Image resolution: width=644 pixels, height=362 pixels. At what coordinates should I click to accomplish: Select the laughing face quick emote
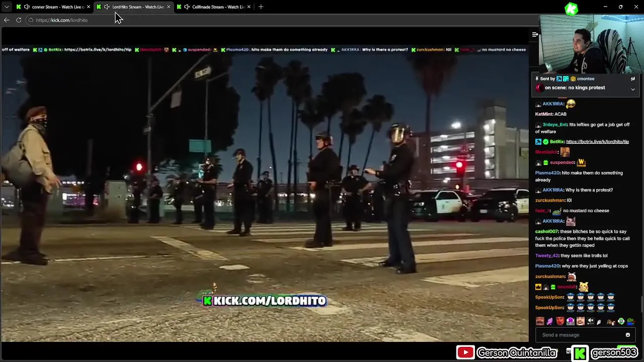coord(581,321)
